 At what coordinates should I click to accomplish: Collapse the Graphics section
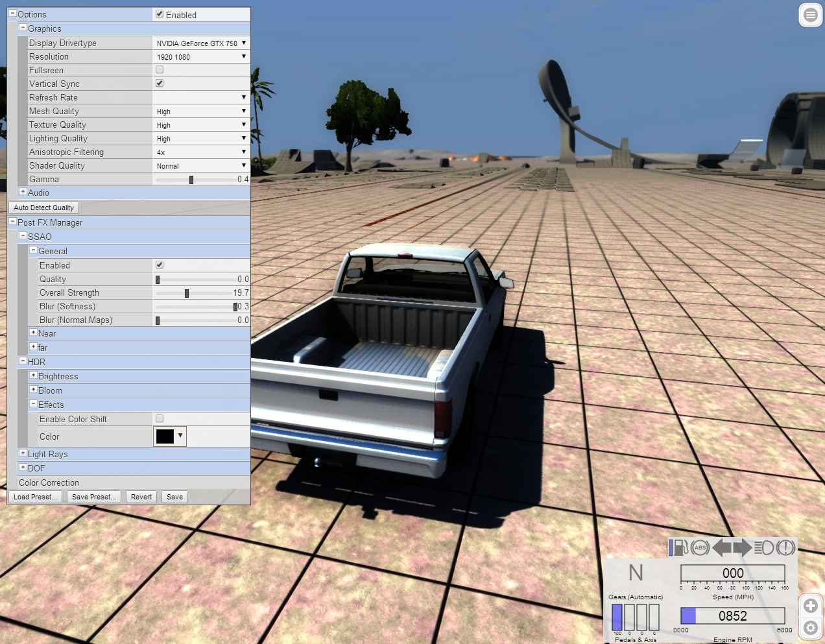coord(23,27)
